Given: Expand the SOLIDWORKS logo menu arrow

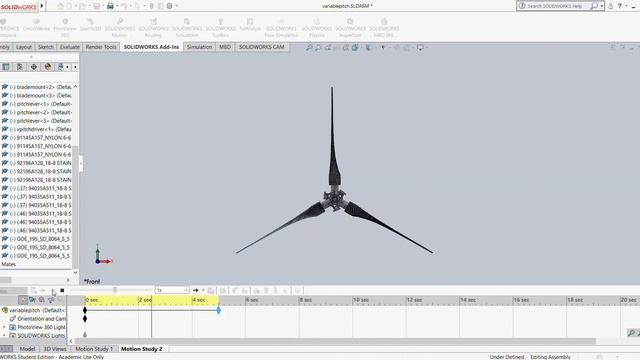Looking at the screenshot, I should pyautogui.click(x=42, y=6).
